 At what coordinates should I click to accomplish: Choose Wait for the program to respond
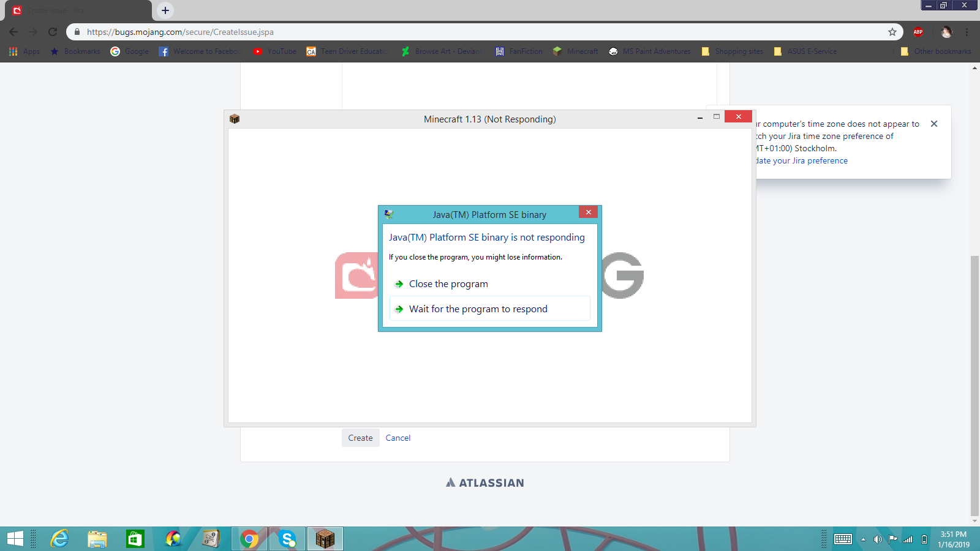click(x=490, y=309)
